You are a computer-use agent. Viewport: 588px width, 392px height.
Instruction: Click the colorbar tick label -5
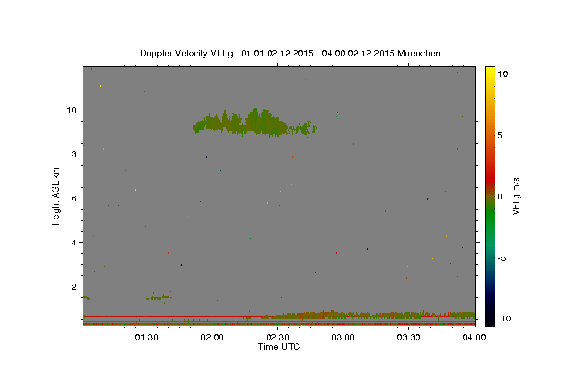pyautogui.click(x=502, y=258)
